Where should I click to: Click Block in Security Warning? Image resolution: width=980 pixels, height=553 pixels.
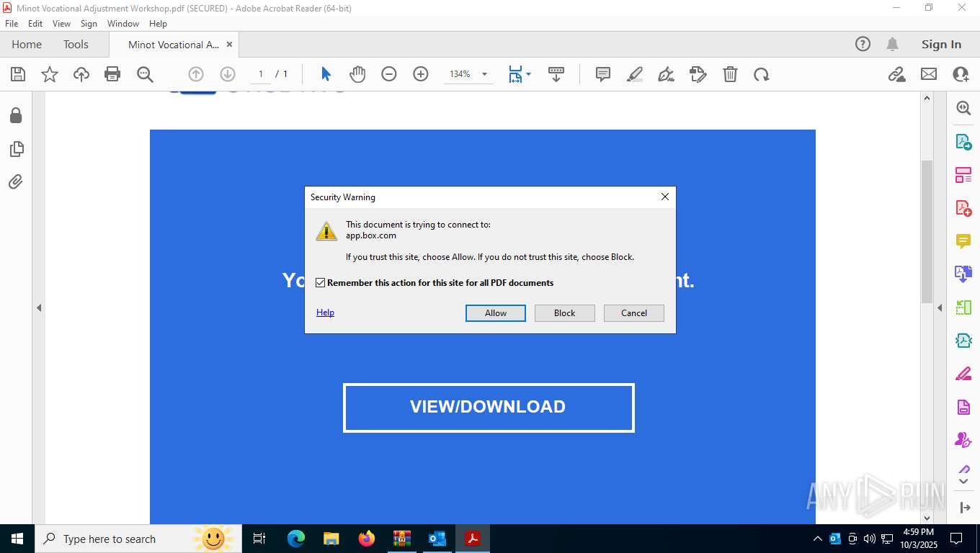pos(565,313)
